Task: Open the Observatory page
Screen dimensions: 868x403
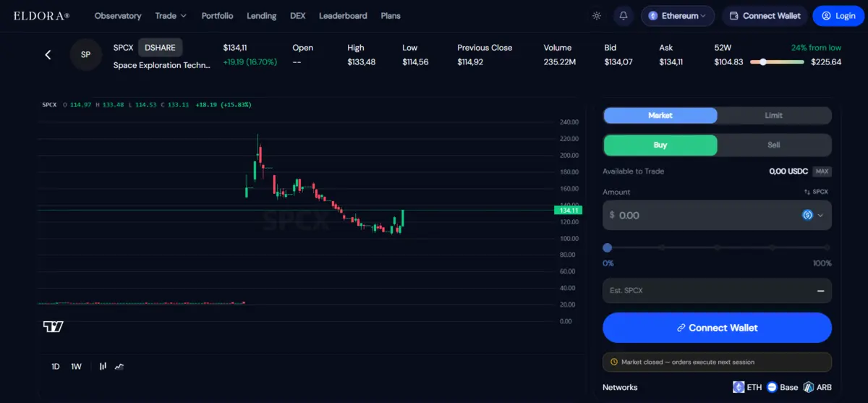Action: [x=118, y=16]
